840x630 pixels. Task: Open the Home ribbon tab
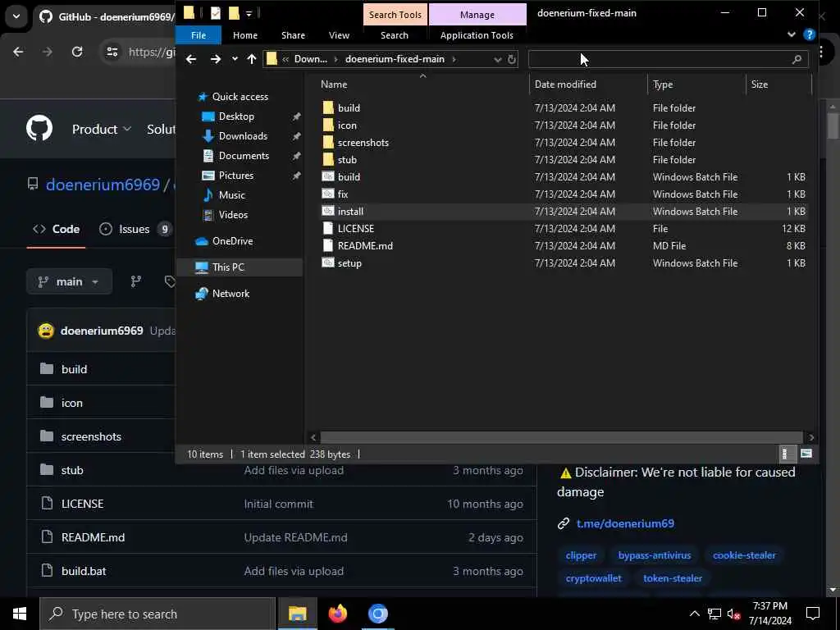point(244,34)
